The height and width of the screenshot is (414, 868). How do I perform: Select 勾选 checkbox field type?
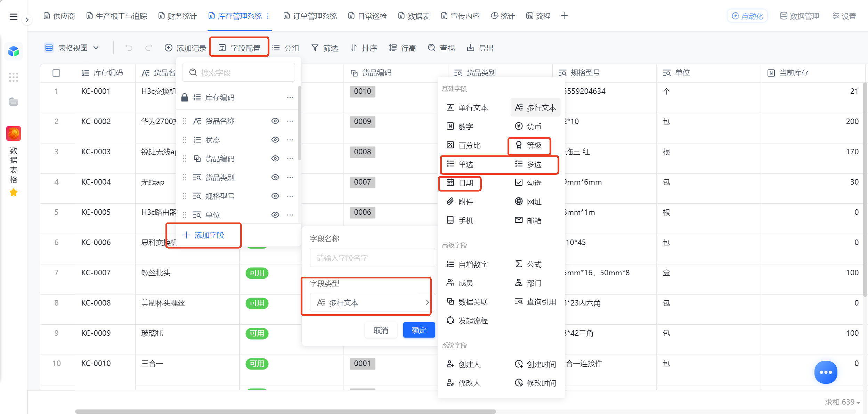[528, 183]
